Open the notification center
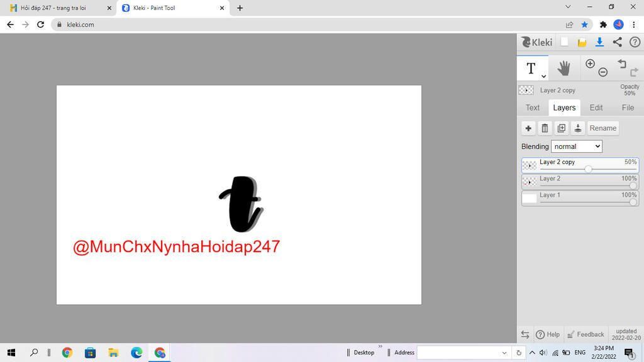The height and width of the screenshot is (362, 644). (x=629, y=353)
